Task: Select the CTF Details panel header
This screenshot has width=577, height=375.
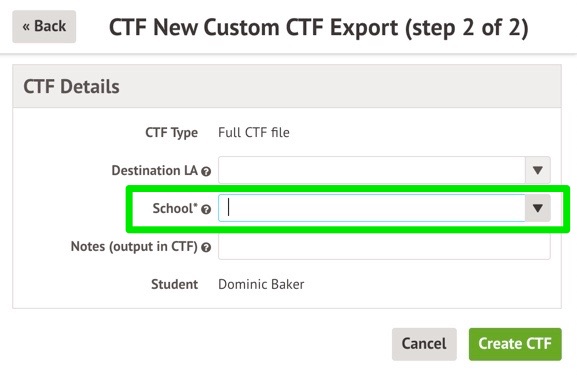Action: click(x=287, y=86)
